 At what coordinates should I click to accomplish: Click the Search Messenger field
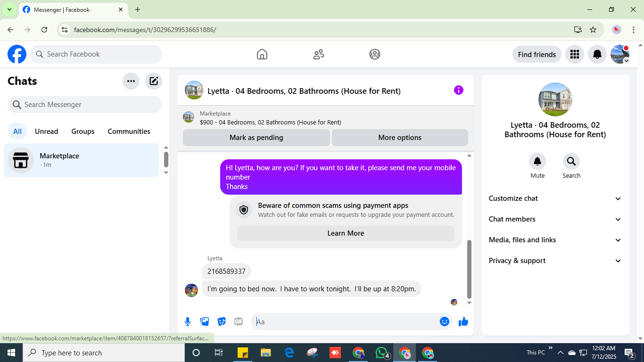coord(85,105)
